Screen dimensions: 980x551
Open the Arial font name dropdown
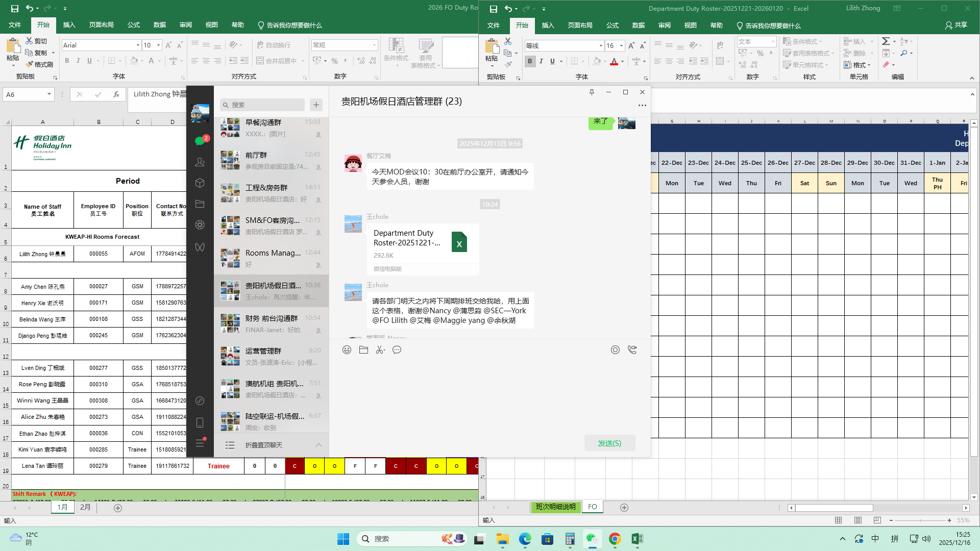pyautogui.click(x=138, y=45)
